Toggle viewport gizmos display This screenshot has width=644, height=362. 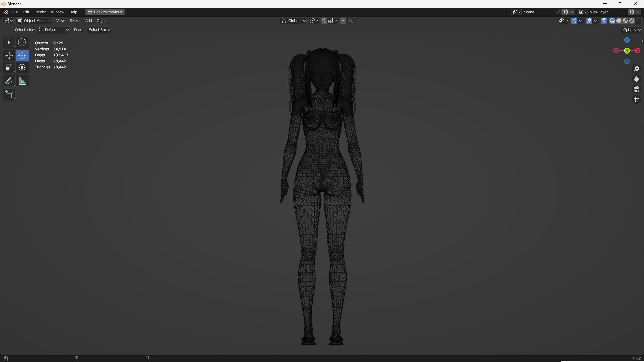coord(574,21)
